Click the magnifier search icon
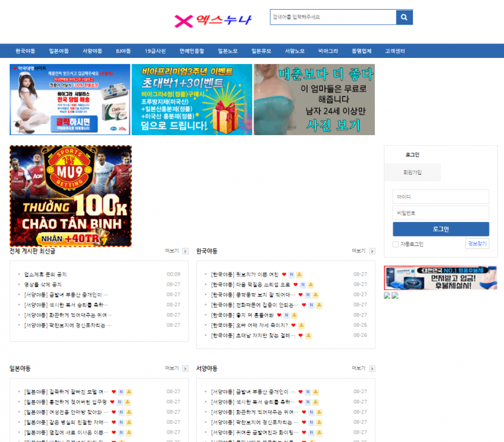 [x=404, y=17]
